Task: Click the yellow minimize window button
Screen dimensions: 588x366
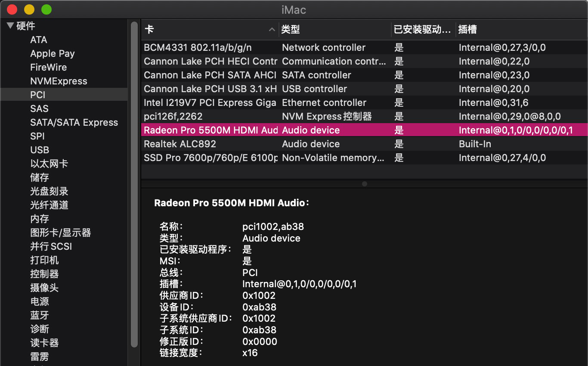Action: [x=29, y=9]
